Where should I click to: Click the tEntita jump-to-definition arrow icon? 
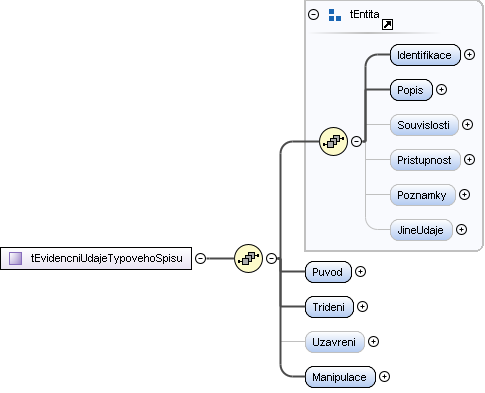pyautogui.click(x=387, y=25)
